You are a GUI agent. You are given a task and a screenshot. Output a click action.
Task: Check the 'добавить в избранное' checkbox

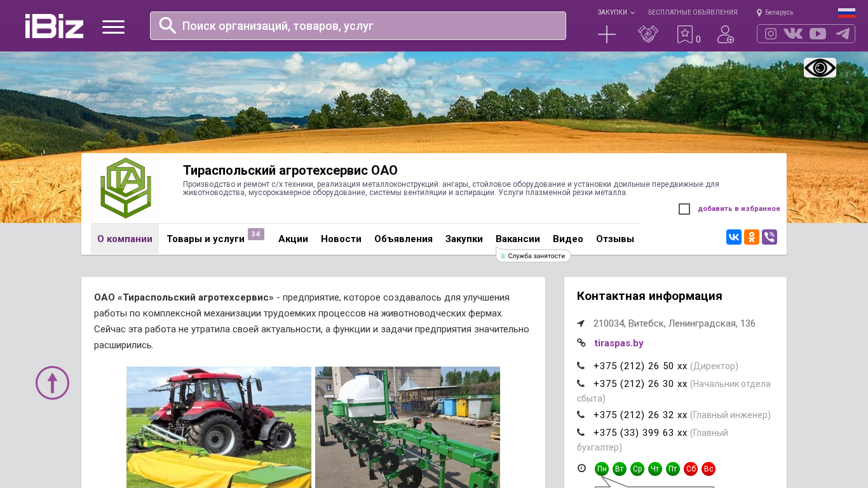pos(684,209)
